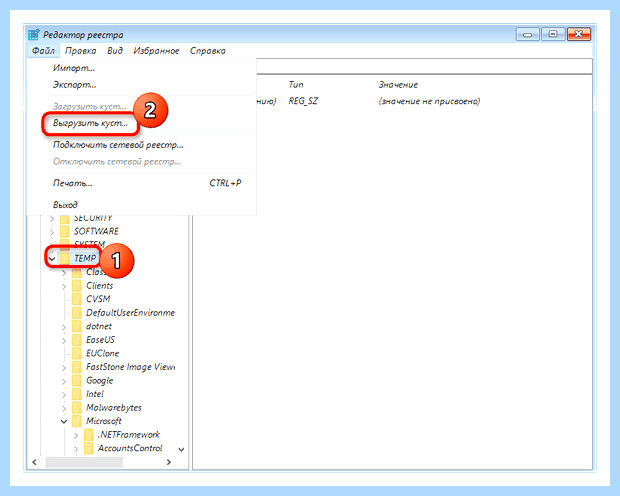Select the Microsoft key label
The height and width of the screenshot is (496, 620).
pos(104,421)
